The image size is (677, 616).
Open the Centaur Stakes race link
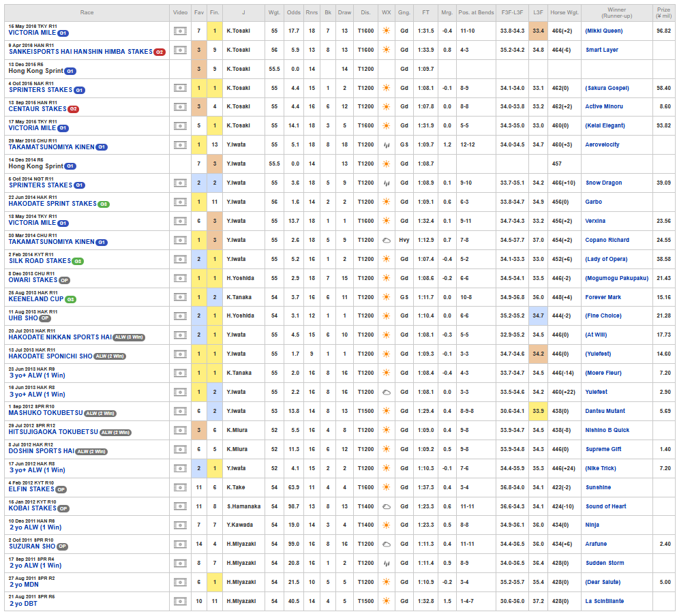pyautogui.click(x=37, y=109)
